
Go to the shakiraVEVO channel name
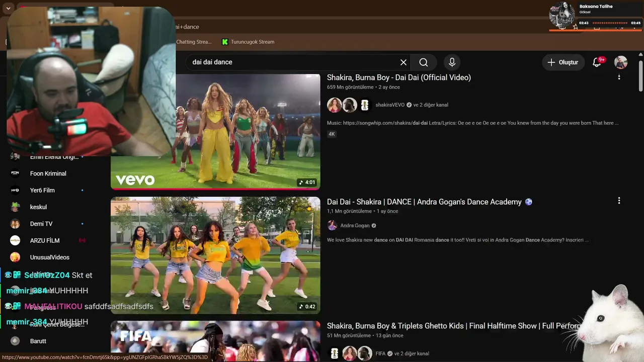pyautogui.click(x=390, y=105)
